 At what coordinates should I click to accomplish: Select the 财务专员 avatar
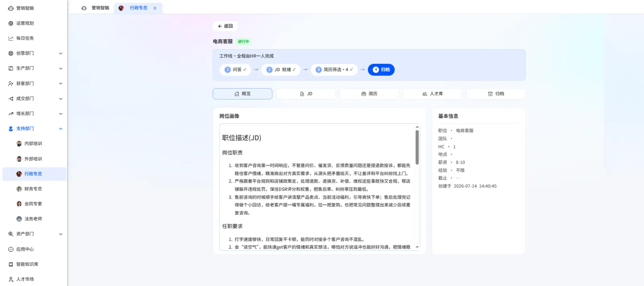click(x=19, y=189)
